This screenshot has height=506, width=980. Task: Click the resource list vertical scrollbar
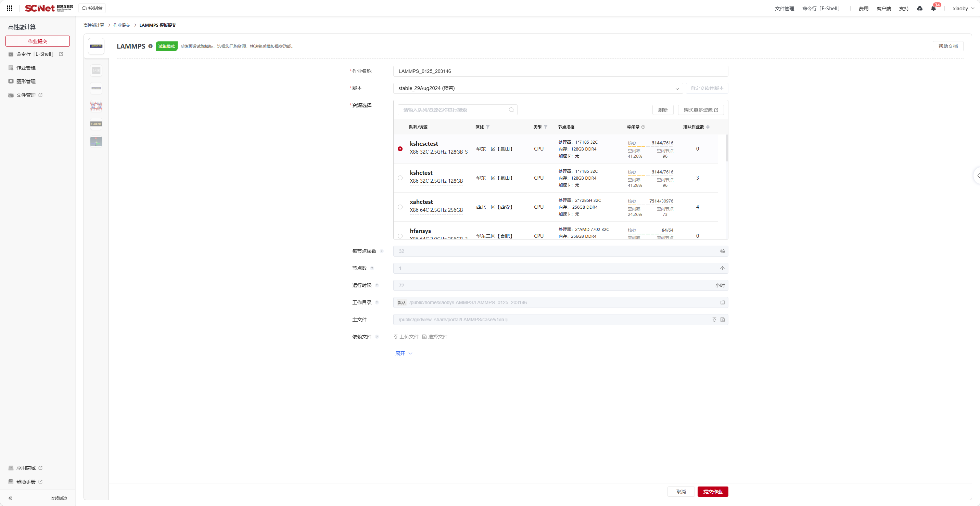pyautogui.click(x=727, y=148)
